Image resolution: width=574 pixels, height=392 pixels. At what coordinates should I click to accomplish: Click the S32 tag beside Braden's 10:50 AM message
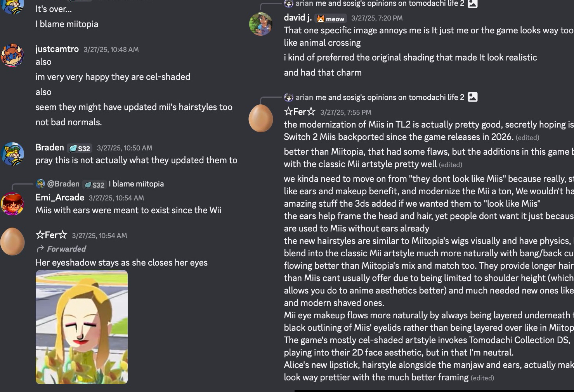coord(80,148)
